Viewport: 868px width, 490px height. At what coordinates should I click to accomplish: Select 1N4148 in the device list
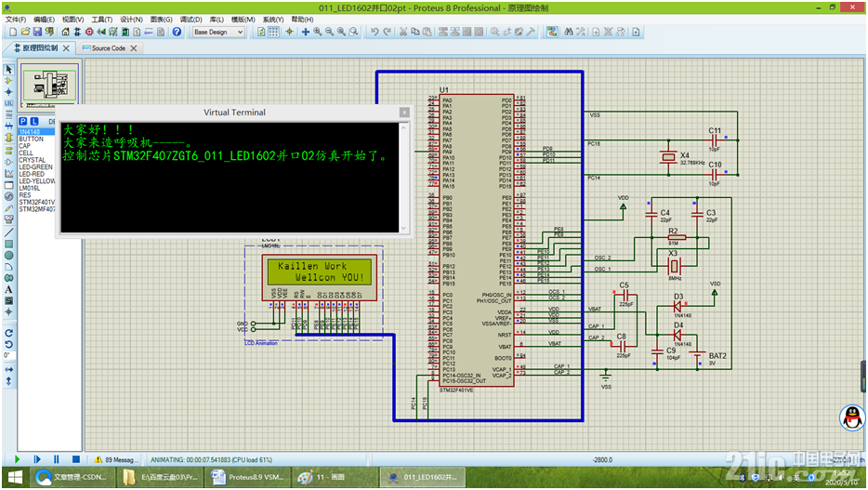coord(36,132)
